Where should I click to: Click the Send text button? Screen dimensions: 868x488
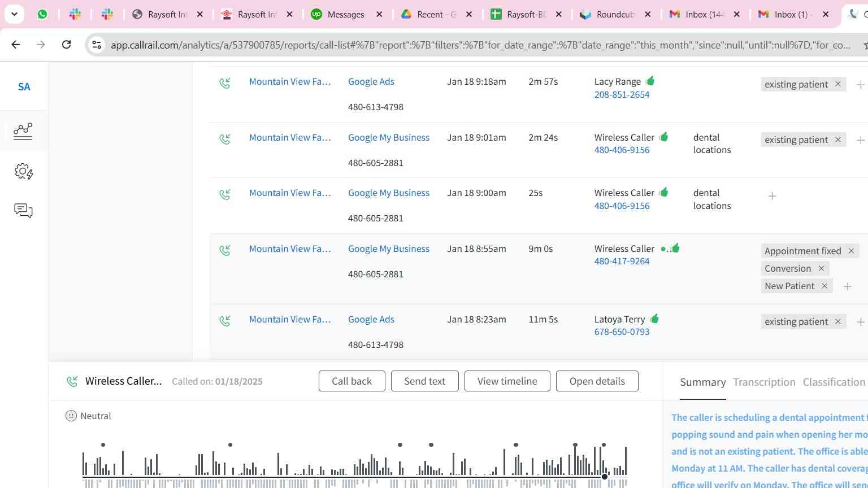(x=424, y=381)
